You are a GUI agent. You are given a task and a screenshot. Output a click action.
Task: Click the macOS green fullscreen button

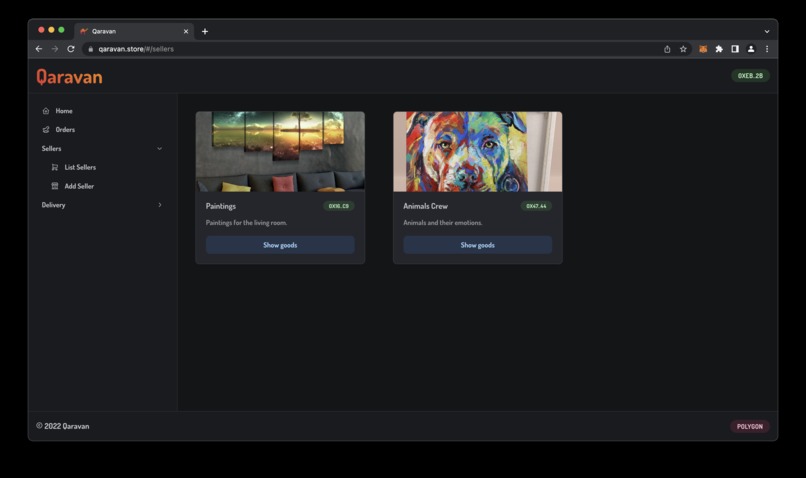pyautogui.click(x=61, y=30)
